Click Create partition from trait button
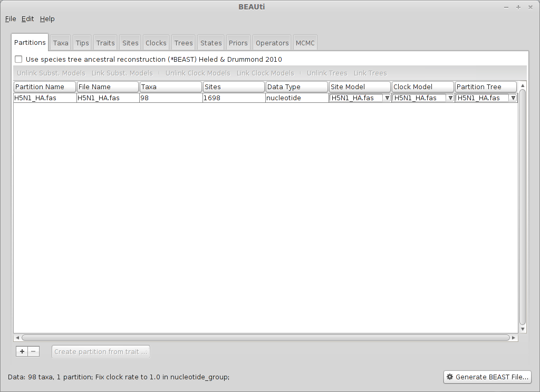Screen dimensions: 540x392 coord(101,352)
